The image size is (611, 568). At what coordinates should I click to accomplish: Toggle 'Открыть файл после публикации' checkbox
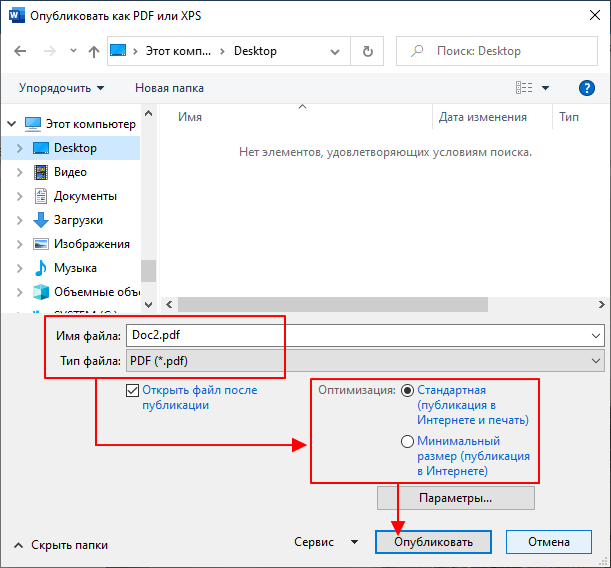(x=133, y=390)
